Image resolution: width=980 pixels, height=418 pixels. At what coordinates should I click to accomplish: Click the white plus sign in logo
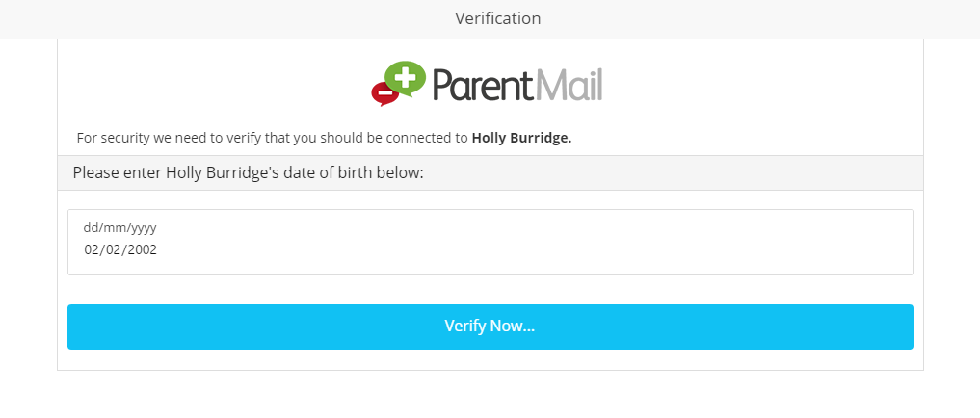point(407,76)
